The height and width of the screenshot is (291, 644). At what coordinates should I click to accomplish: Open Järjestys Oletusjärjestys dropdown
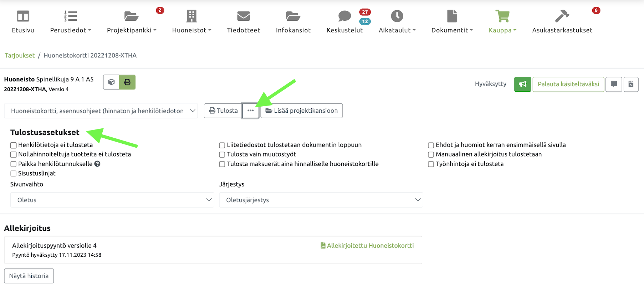pyautogui.click(x=321, y=200)
